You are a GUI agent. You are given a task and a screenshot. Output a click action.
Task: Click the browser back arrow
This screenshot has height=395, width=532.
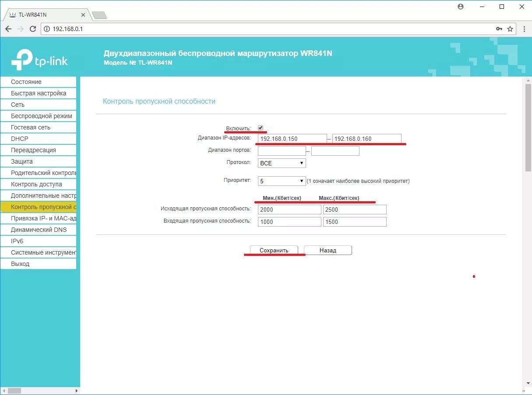point(8,29)
